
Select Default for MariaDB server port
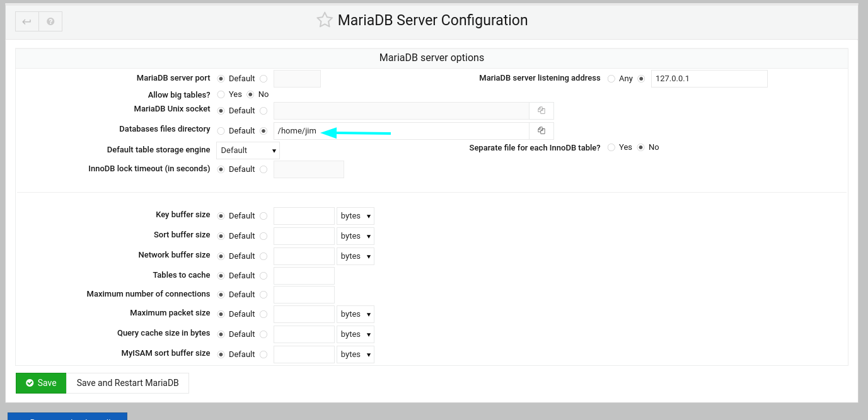tap(221, 79)
